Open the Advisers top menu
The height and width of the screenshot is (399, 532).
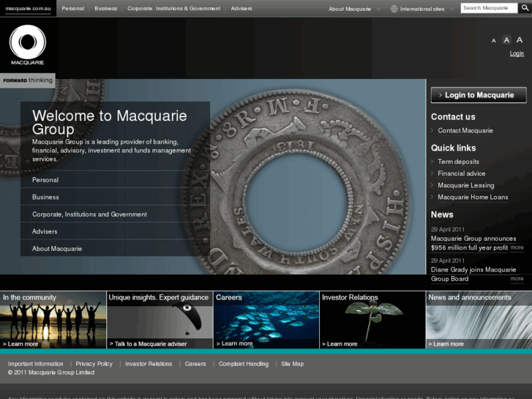coord(241,9)
